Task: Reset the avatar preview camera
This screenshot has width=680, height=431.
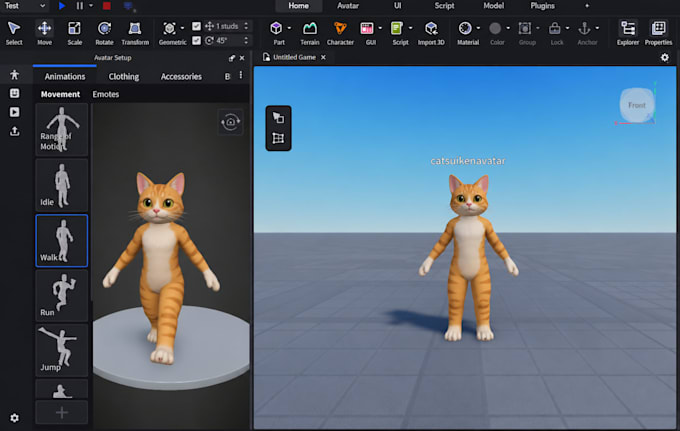Action: pos(230,122)
